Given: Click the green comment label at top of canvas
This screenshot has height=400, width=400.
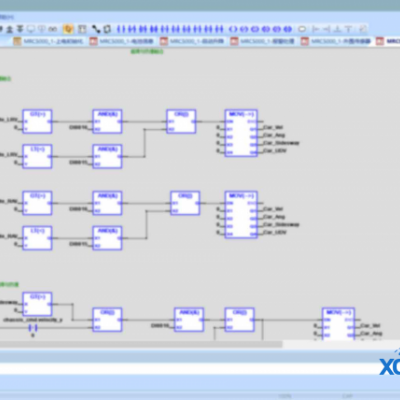Looking at the screenshot, I should 147,52.
